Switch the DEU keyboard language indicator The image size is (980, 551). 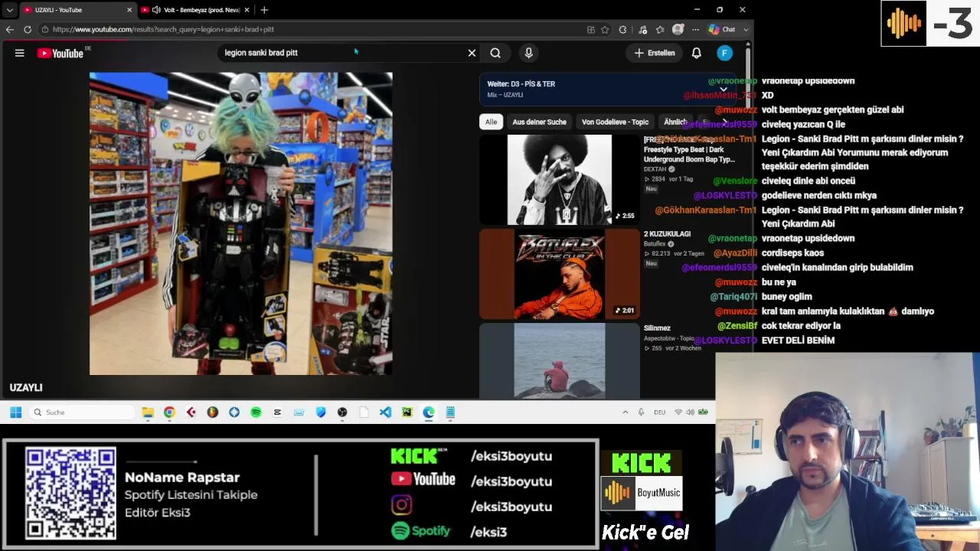(x=659, y=412)
